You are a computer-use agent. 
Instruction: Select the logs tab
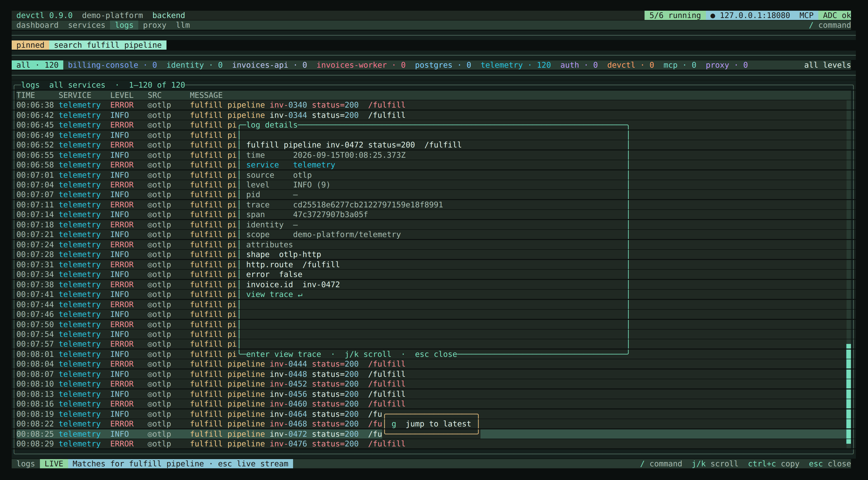[x=124, y=25]
